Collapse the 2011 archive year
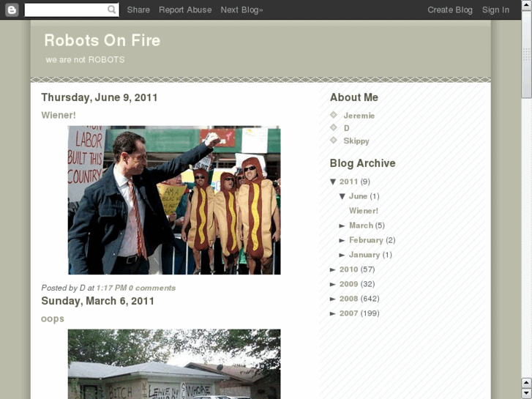Screen dimensions: 532x399 333,182
